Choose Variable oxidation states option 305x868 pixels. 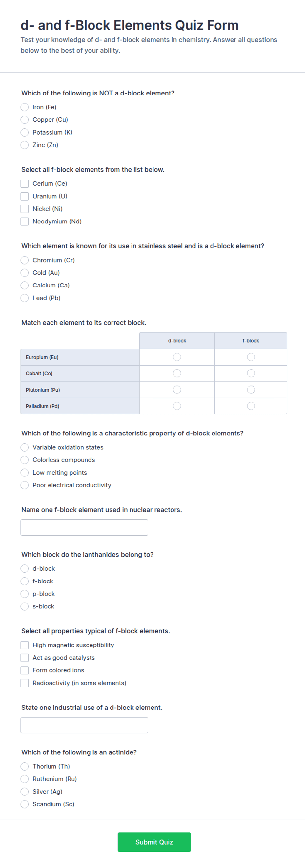pos(25,447)
